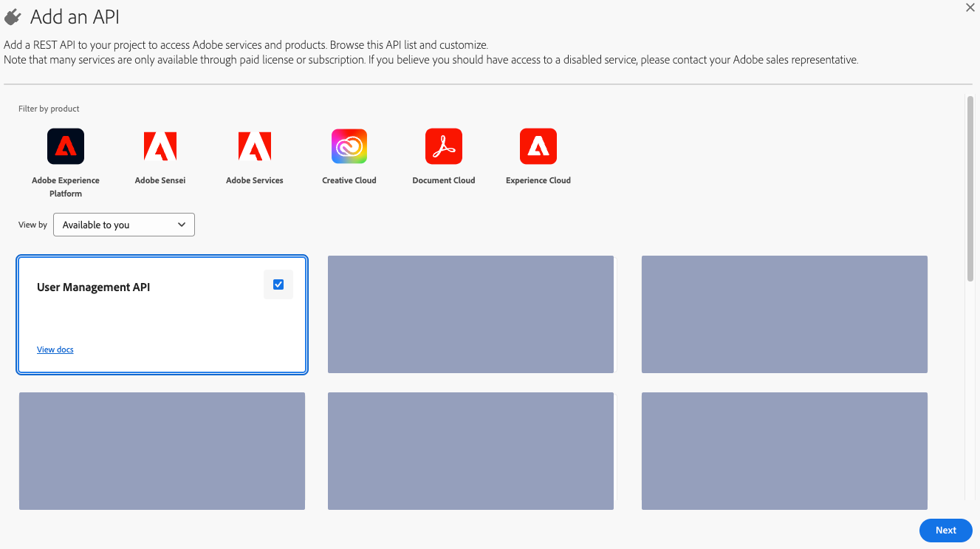Expand the Available to you selector chevron

tap(182, 225)
